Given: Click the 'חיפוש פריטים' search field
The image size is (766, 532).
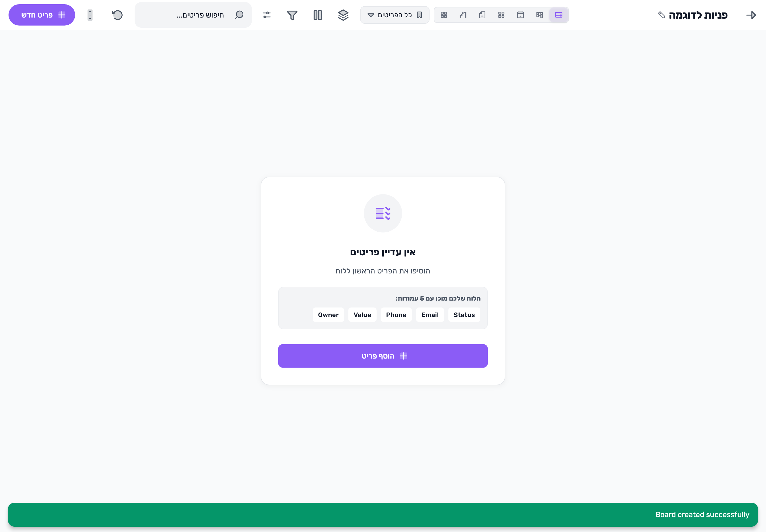Looking at the screenshot, I should point(193,15).
